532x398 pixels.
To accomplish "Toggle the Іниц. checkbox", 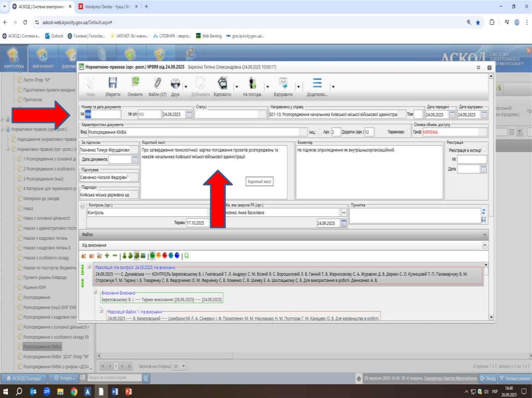I will (320, 132).
